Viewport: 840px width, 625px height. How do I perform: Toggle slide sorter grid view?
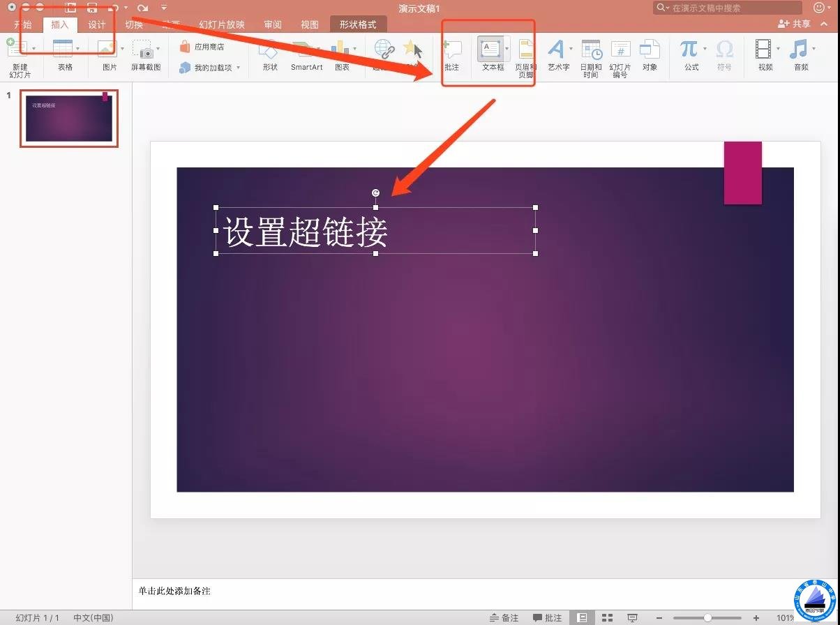(x=607, y=617)
